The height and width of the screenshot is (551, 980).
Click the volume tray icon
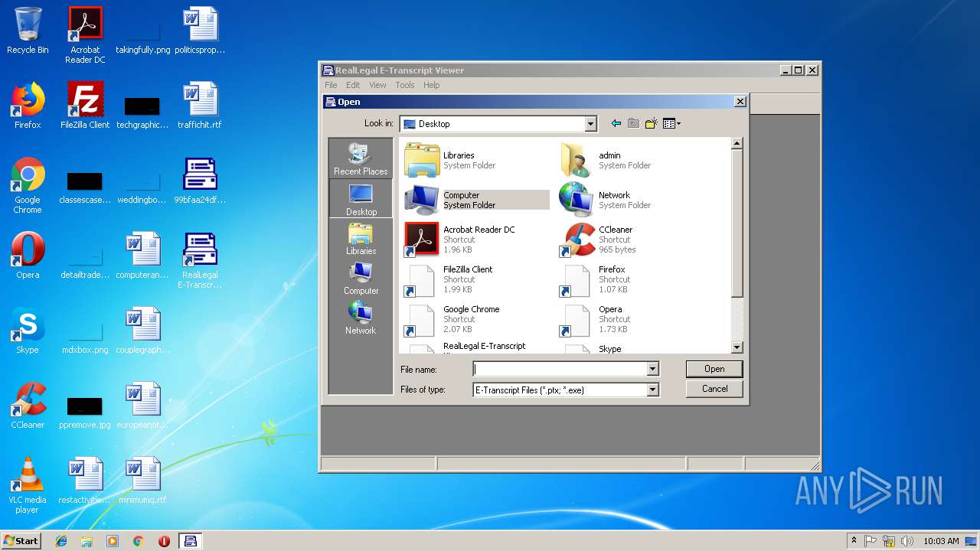click(907, 541)
